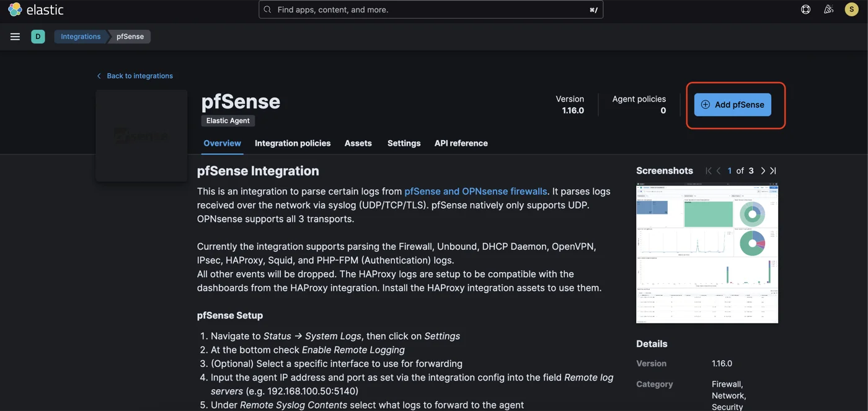This screenshot has width=868, height=411.
Task: Open pfSense and OPNsense firewalls link
Action: tap(476, 192)
